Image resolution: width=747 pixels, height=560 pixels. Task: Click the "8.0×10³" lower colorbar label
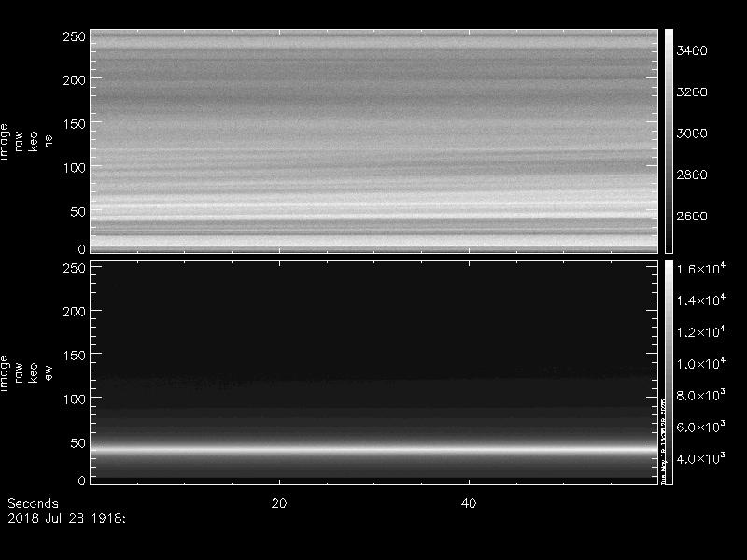701,395
